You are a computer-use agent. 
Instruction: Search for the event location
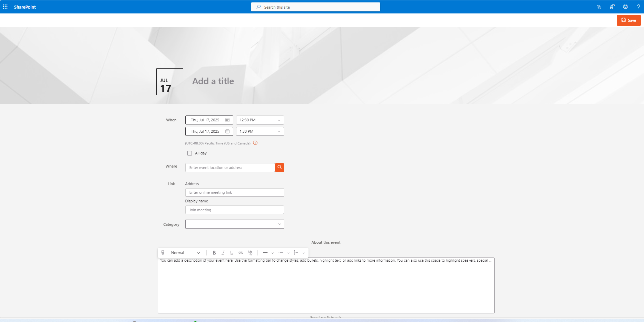click(280, 168)
